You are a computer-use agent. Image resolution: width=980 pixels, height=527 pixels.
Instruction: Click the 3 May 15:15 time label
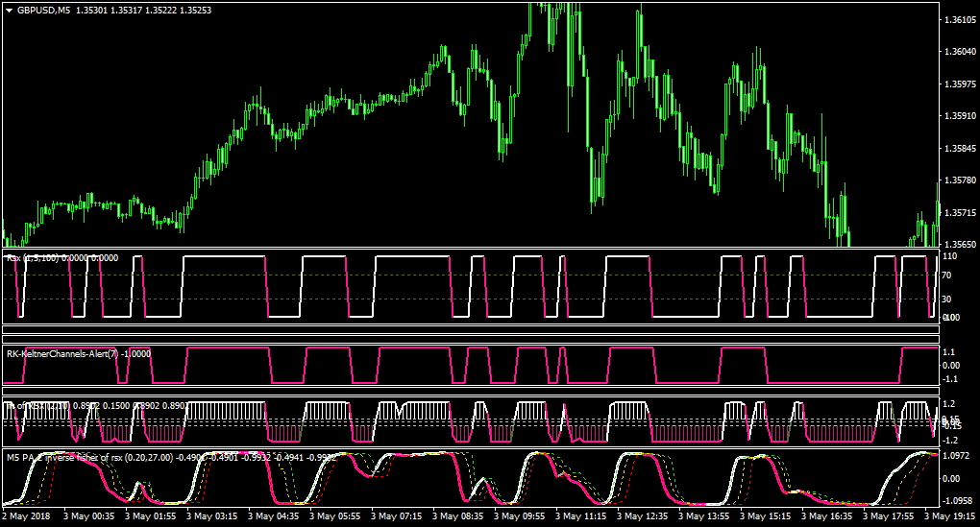click(766, 516)
